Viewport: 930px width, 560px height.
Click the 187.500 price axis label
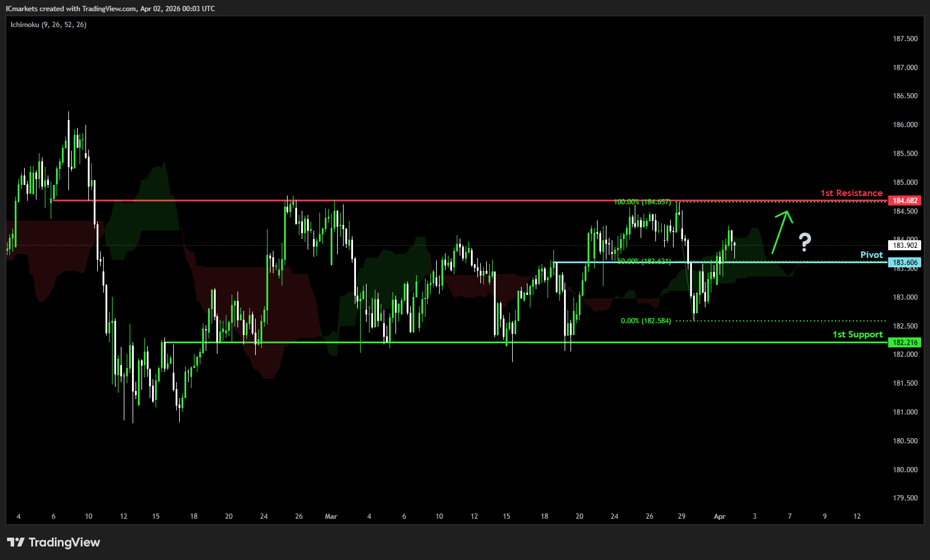905,39
